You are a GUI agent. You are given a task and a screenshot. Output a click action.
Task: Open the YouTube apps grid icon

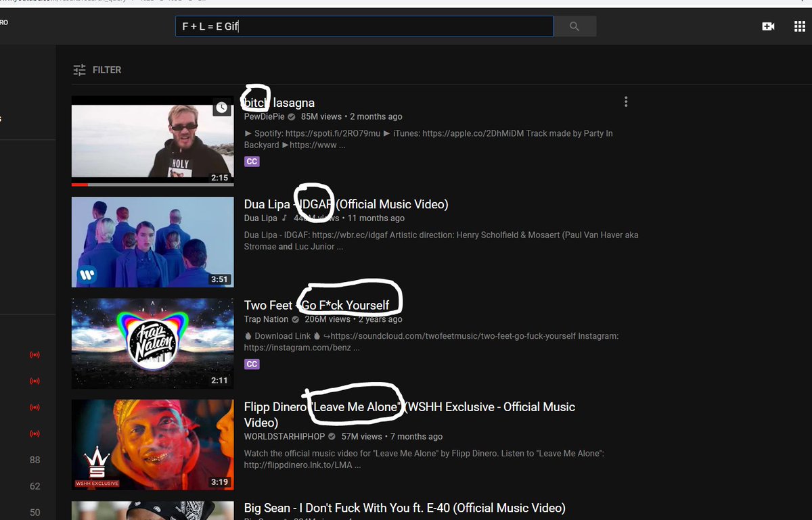799,26
